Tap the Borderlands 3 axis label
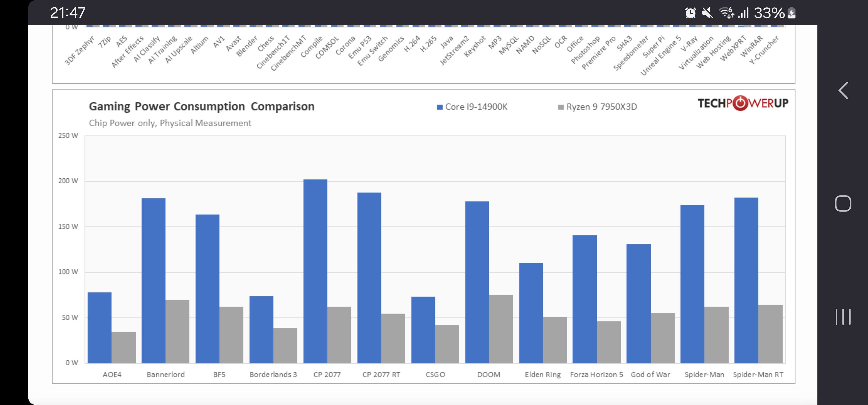868x405 pixels. pos(273,375)
